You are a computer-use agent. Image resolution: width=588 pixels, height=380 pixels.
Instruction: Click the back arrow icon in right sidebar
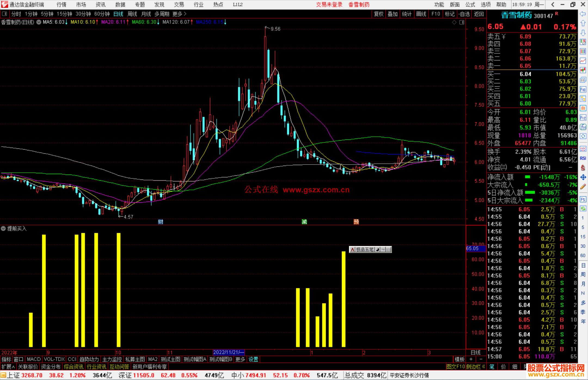583,14
